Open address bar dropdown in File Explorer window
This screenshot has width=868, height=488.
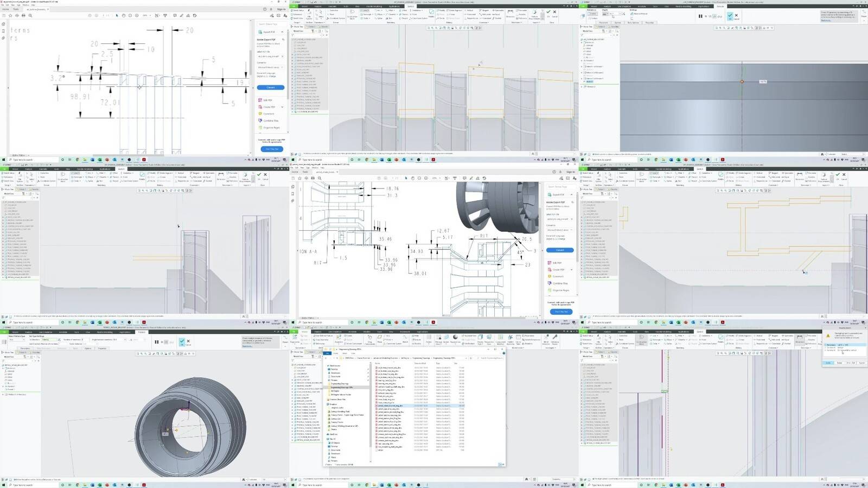[466, 358]
